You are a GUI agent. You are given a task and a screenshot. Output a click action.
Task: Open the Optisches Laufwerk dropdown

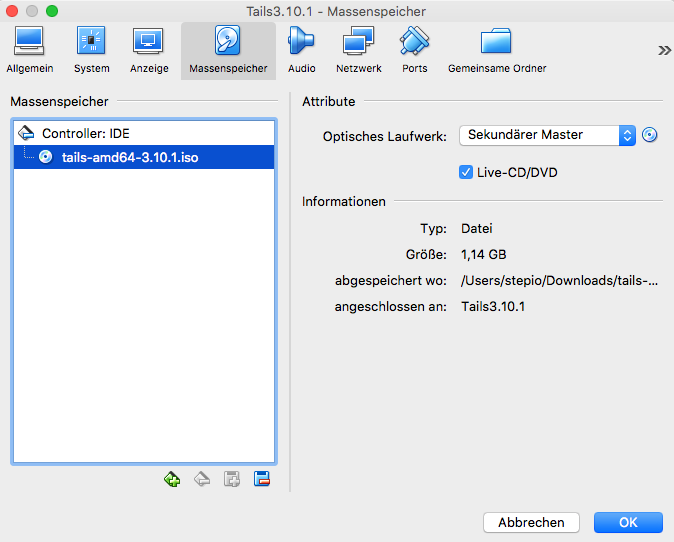click(547, 135)
